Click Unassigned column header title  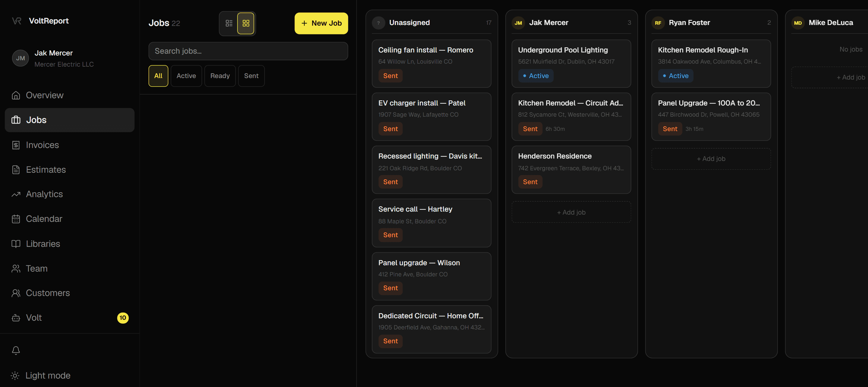(x=409, y=23)
